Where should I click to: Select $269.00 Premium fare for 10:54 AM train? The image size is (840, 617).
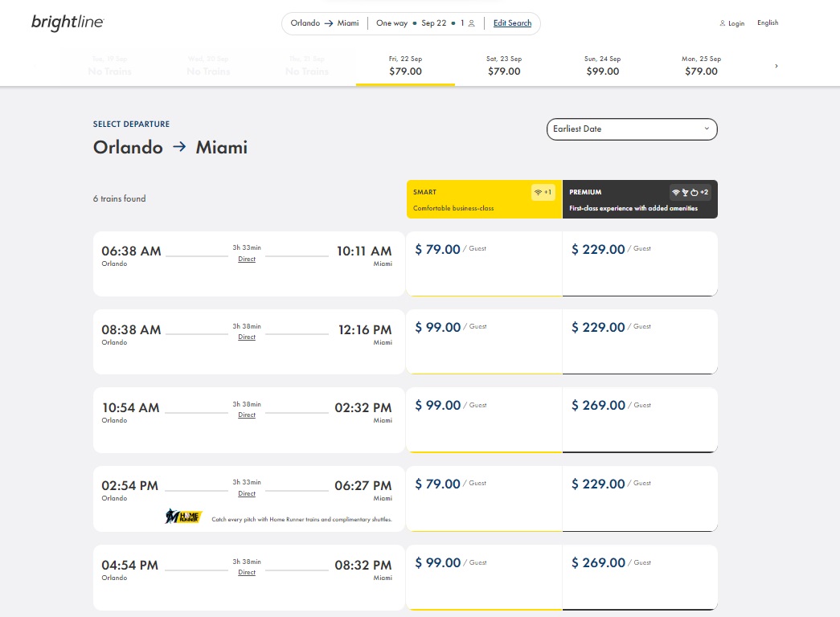click(640, 420)
